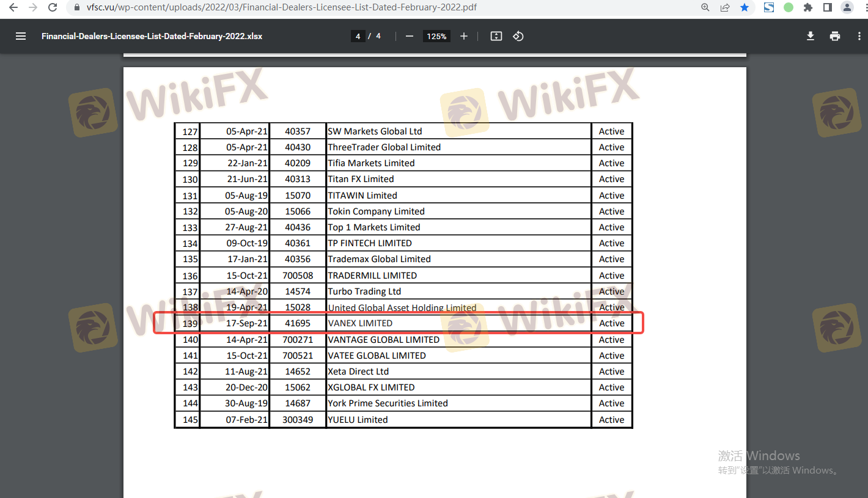Bookmark this page with the star icon
Image resolution: width=868 pixels, height=498 pixels.
[x=745, y=7]
